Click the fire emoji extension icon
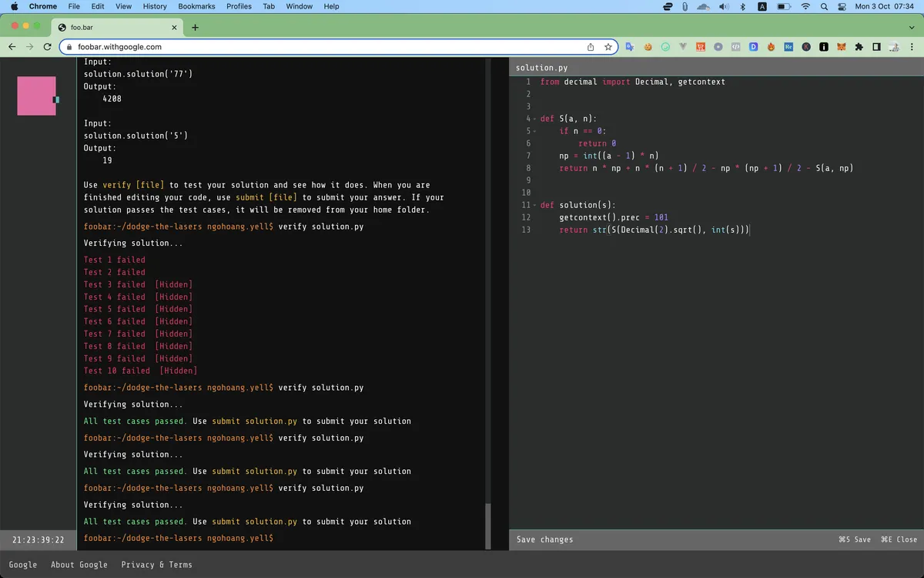Viewport: 924px width, 578px height. pos(771,47)
